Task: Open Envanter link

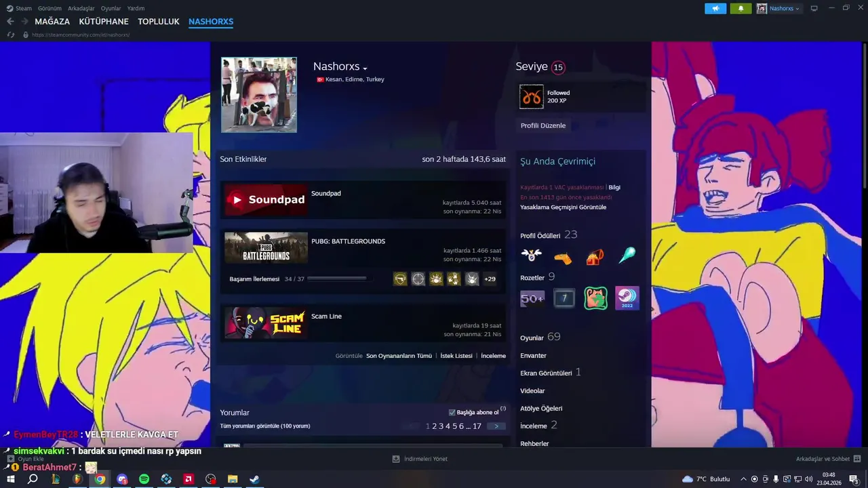Action: coord(533,356)
